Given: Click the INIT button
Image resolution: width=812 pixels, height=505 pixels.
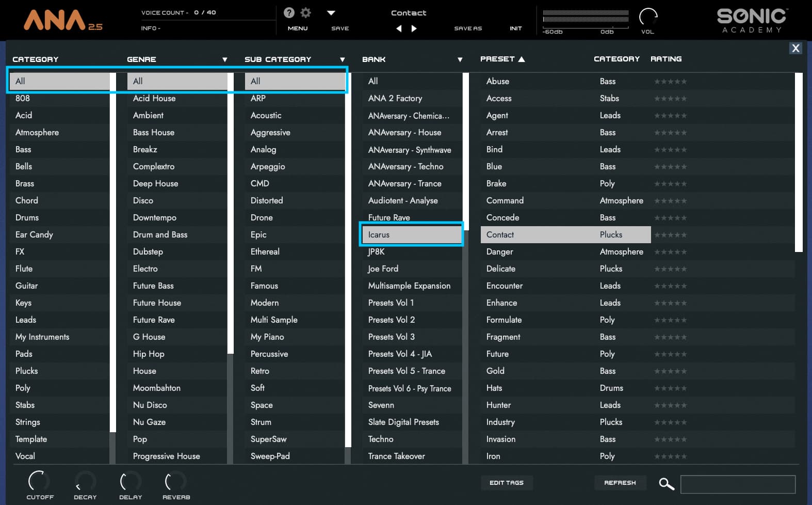Looking at the screenshot, I should pyautogui.click(x=516, y=28).
